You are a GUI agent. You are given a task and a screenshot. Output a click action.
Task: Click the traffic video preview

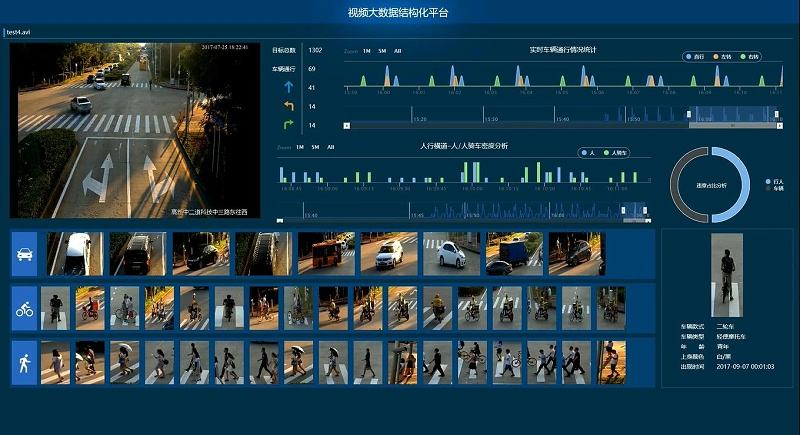[x=135, y=130]
